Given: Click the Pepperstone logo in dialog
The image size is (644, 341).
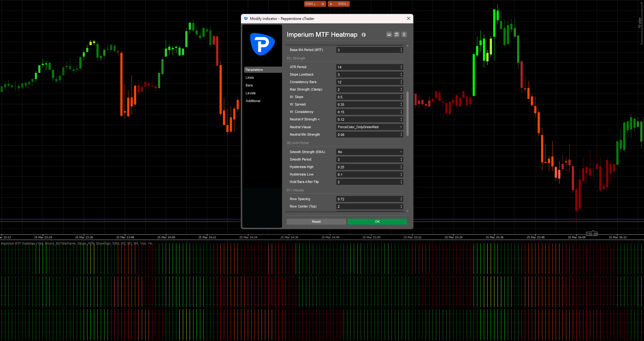Looking at the screenshot, I should point(262,44).
